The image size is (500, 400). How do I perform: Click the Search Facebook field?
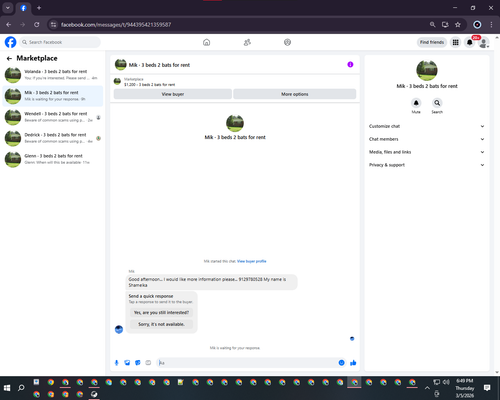[60, 42]
